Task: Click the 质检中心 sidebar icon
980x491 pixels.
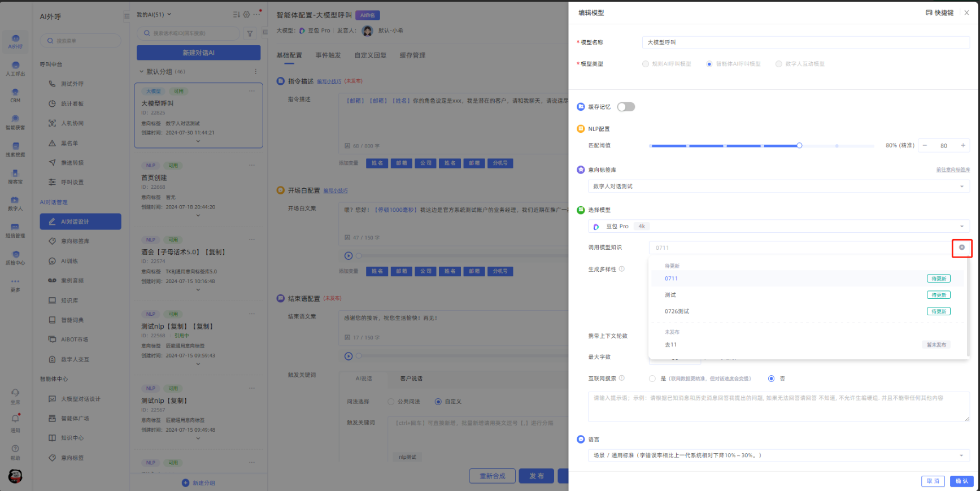Action: coord(15,257)
